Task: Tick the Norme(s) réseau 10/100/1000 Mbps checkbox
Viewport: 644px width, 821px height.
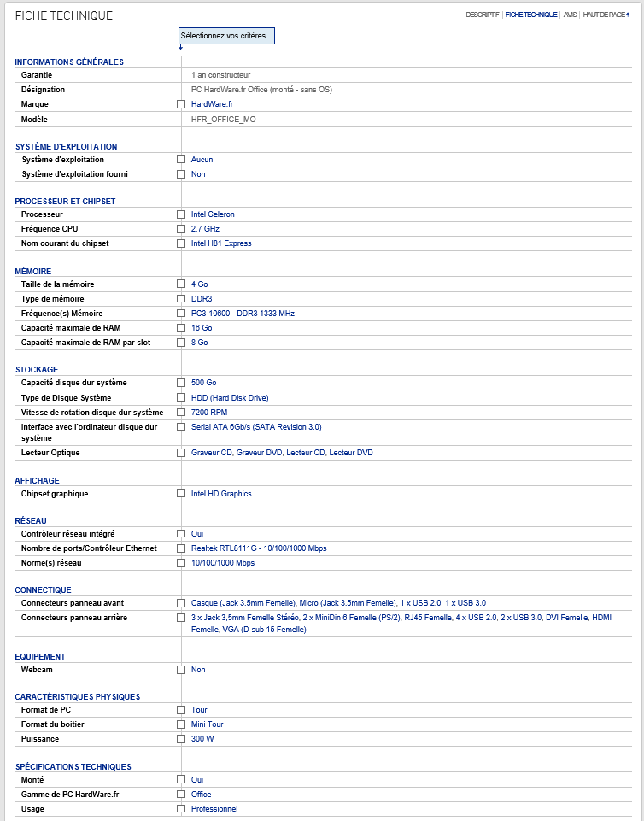Action: point(181,563)
